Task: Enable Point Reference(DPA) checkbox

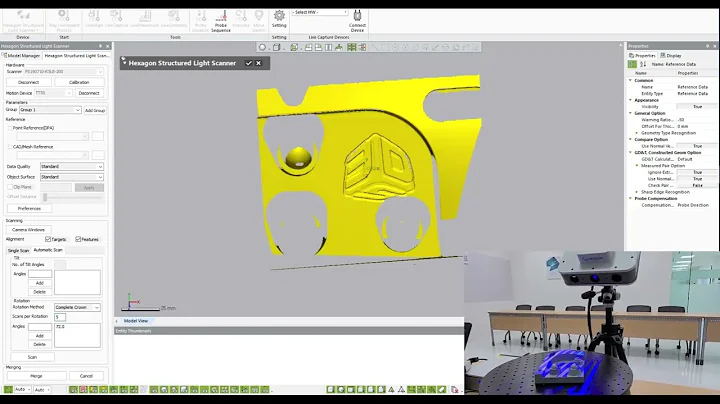Action: tap(10, 128)
